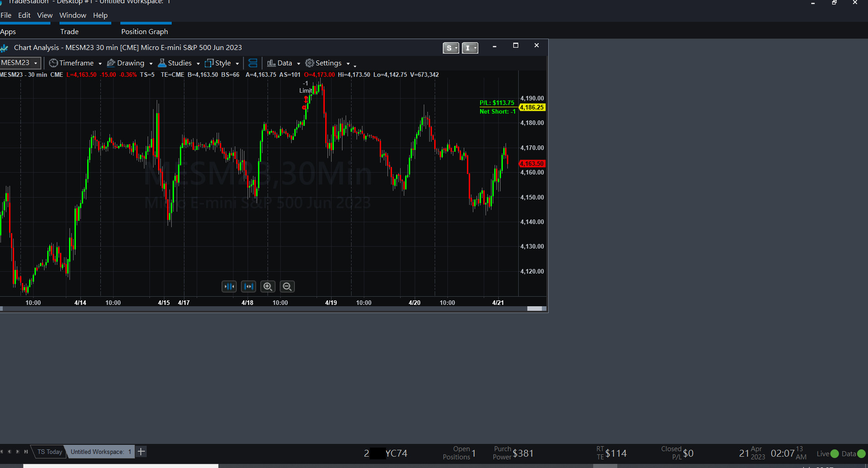Click the decrease bar spacing icon
Screen dimensions: 868x468
[x=229, y=287]
